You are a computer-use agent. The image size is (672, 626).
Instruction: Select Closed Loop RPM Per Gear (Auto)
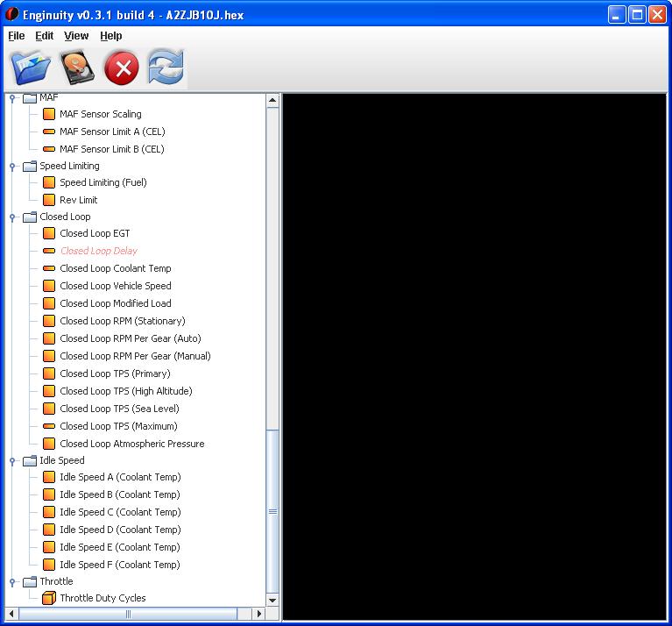(x=131, y=338)
